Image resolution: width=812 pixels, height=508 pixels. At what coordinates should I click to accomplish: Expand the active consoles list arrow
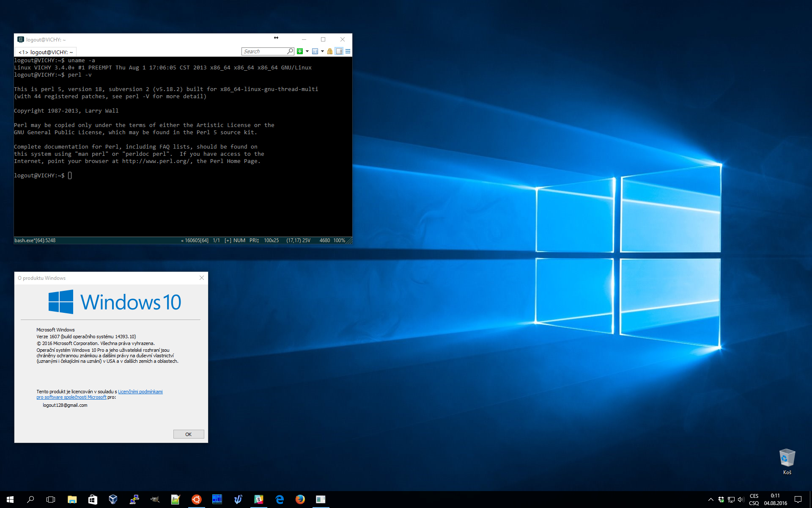click(x=322, y=51)
